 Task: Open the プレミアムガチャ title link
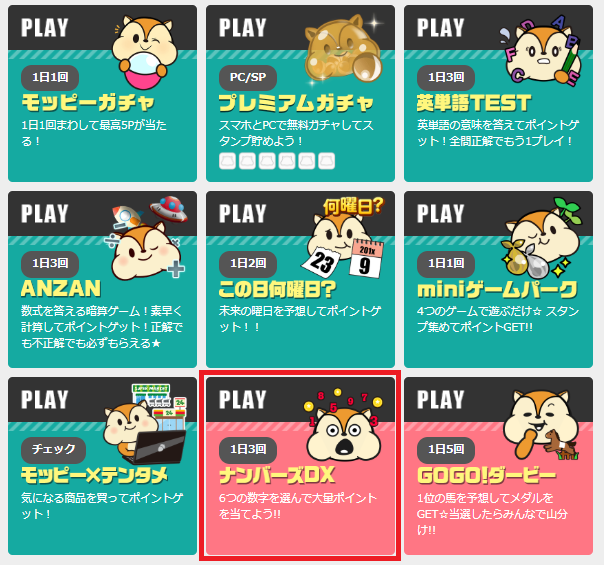point(296,103)
